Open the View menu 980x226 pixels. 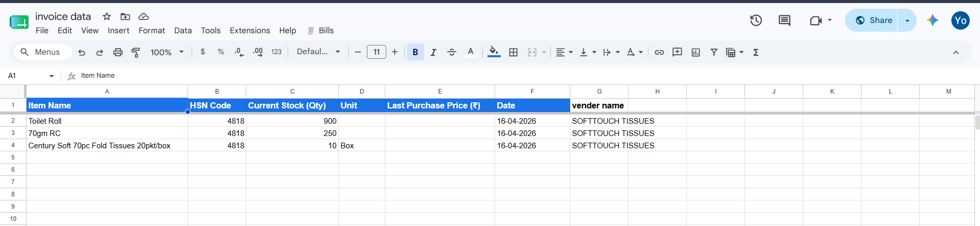[90, 31]
